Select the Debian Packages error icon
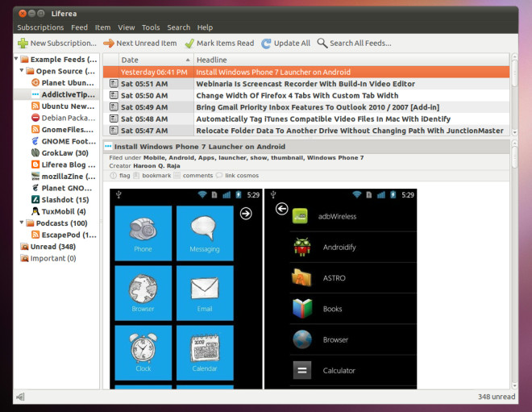 [35, 118]
